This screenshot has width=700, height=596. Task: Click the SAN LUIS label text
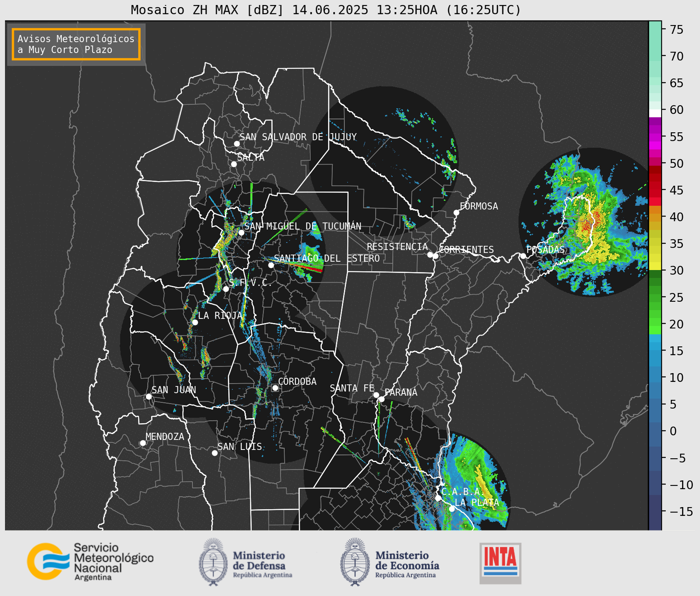[x=240, y=447]
